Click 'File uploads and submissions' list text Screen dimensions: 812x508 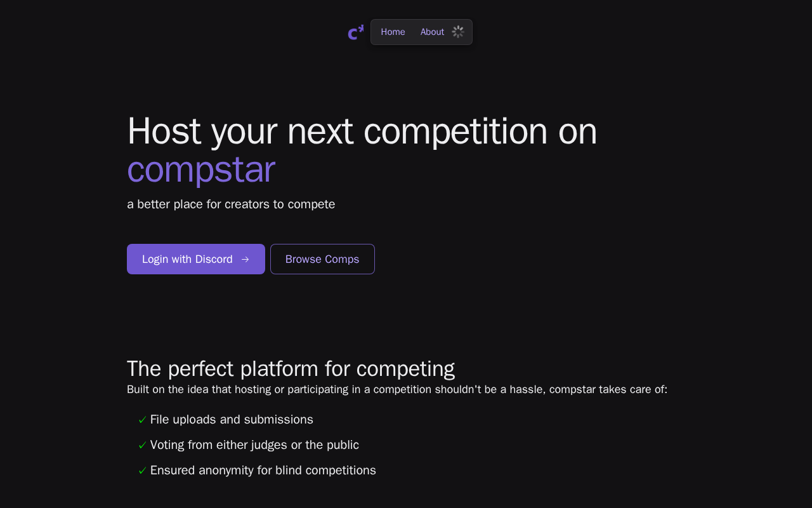pyautogui.click(x=232, y=420)
